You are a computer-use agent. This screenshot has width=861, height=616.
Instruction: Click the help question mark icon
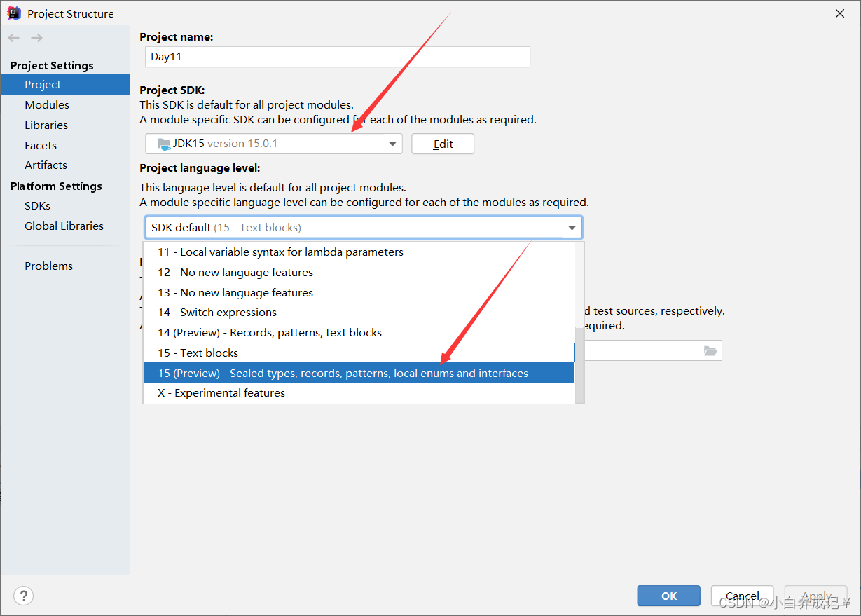23,596
